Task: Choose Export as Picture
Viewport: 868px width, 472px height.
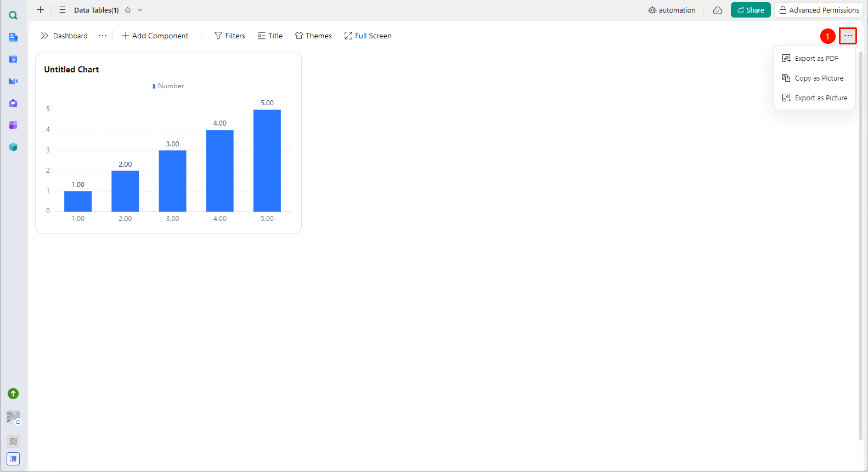Action: (x=815, y=98)
